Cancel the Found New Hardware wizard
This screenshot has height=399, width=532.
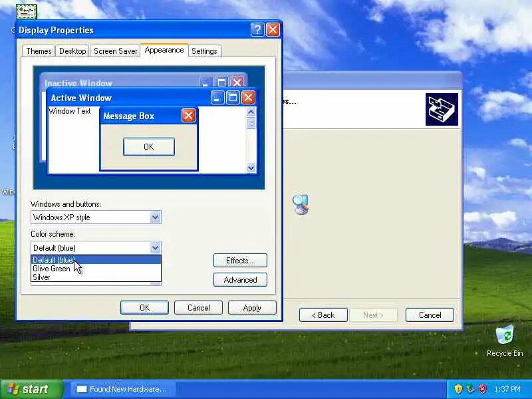pos(430,315)
